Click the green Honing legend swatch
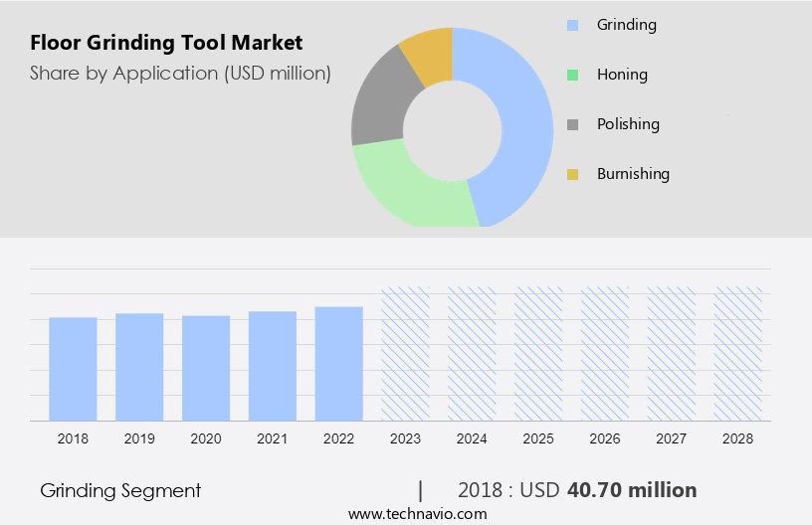Image resolution: width=812 pixels, height=525 pixels. tap(572, 75)
